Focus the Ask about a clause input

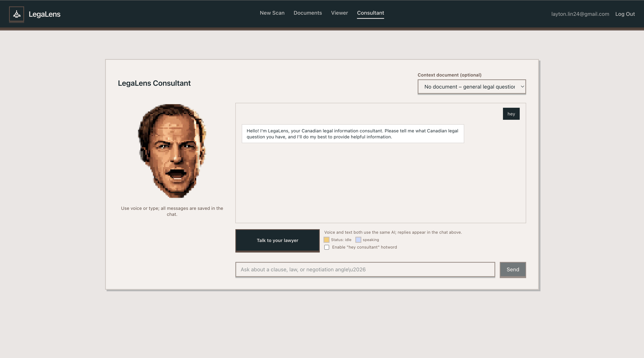coord(365,269)
